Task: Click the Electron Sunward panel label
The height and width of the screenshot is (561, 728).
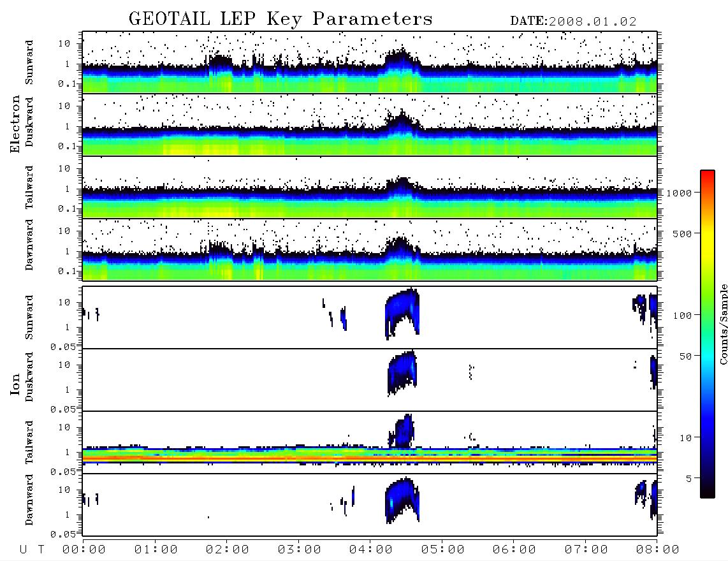Action: point(29,62)
